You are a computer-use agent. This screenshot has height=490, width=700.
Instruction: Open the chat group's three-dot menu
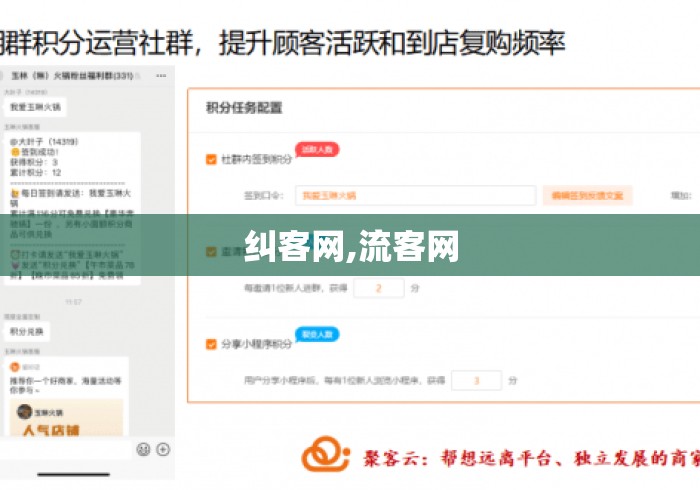[161, 76]
